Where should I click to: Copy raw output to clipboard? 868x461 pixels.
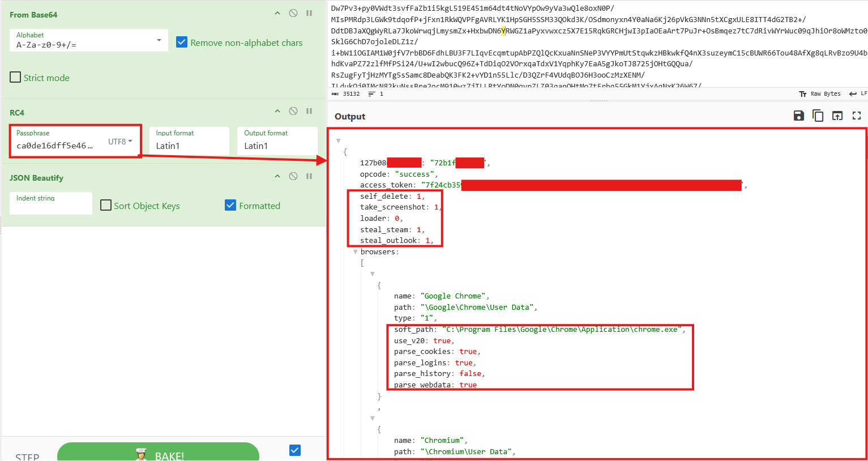818,116
